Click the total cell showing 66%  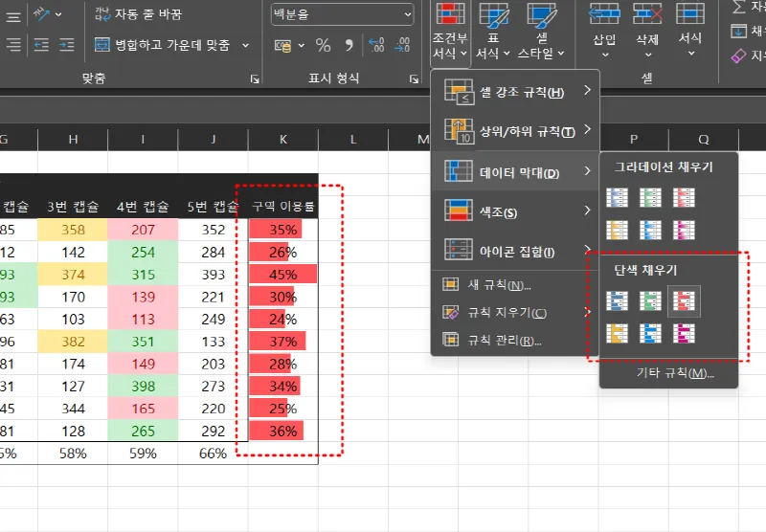[213, 454]
